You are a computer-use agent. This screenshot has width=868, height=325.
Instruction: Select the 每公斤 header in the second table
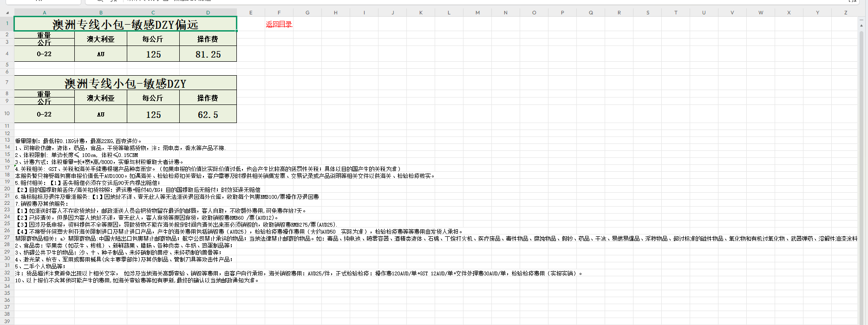pyautogui.click(x=153, y=98)
